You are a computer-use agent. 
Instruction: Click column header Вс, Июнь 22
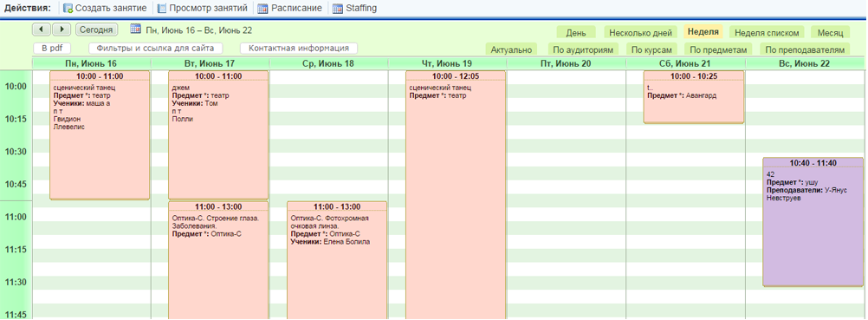click(x=804, y=63)
